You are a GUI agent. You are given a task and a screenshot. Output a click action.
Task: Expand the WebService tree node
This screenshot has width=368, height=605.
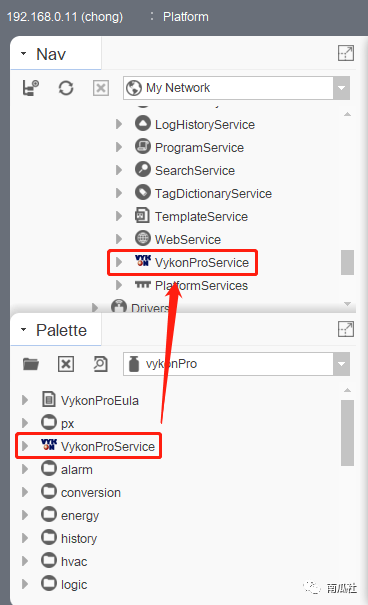click(x=119, y=239)
